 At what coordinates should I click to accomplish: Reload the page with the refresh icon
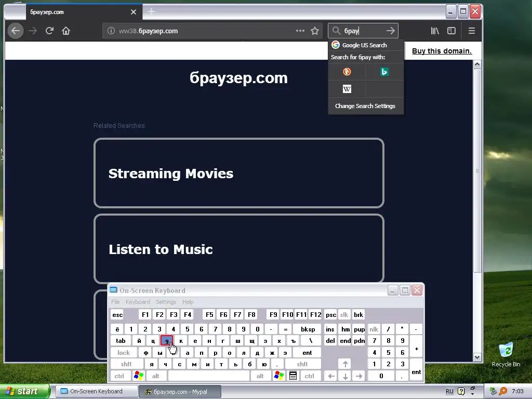pos(49,31)
